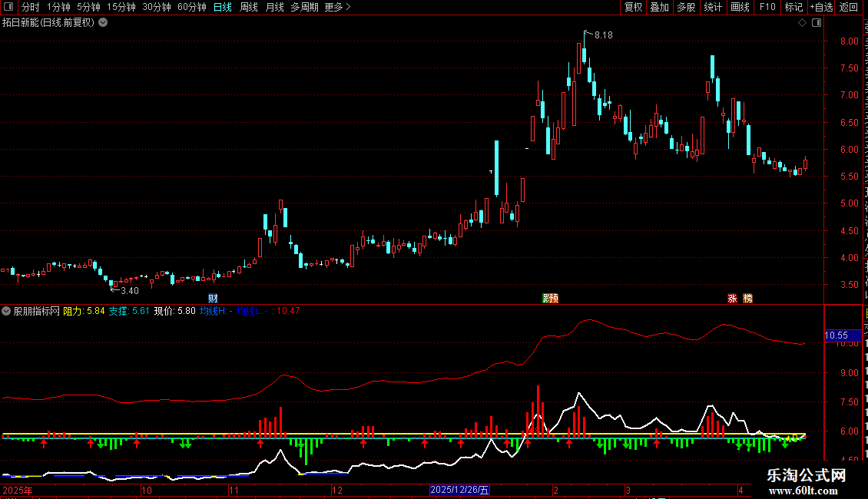
Task: Click the 阻力: 5.84 resistance value
Action: pyautogui.click(x=84, y=311)
